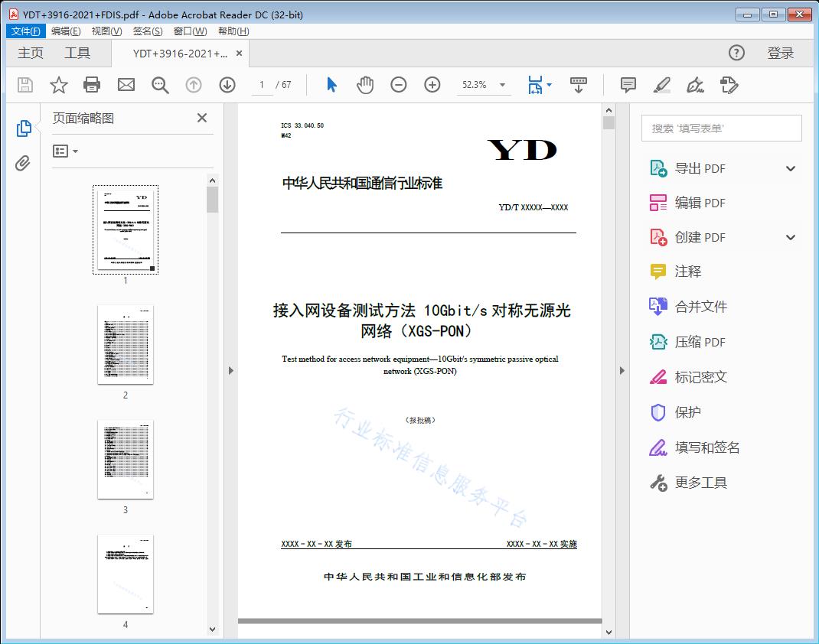Expand the 导出PDF chevron
Viewport: 819px width, 644px height.
pos(790,168)
